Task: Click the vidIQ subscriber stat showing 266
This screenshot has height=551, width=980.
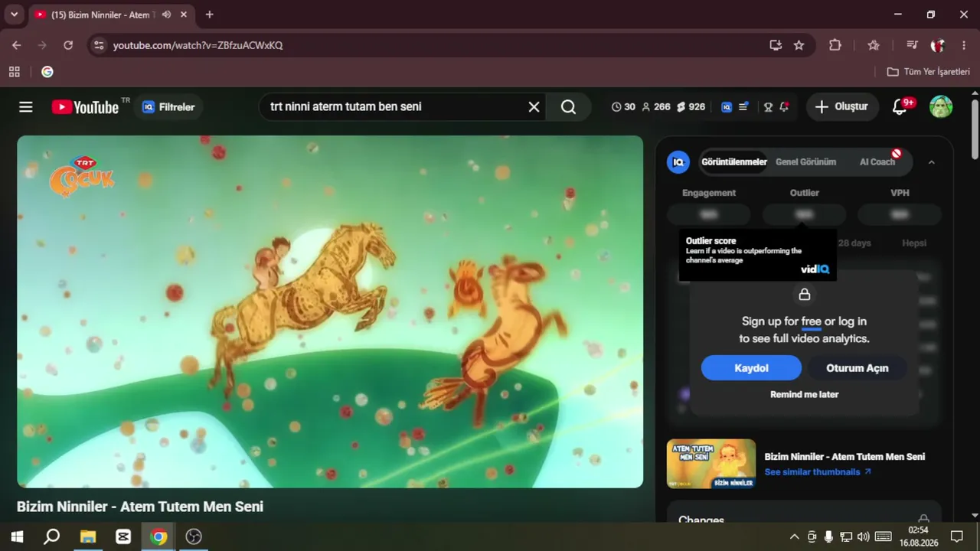Action: pyautogui.click(x=656, y=107)
